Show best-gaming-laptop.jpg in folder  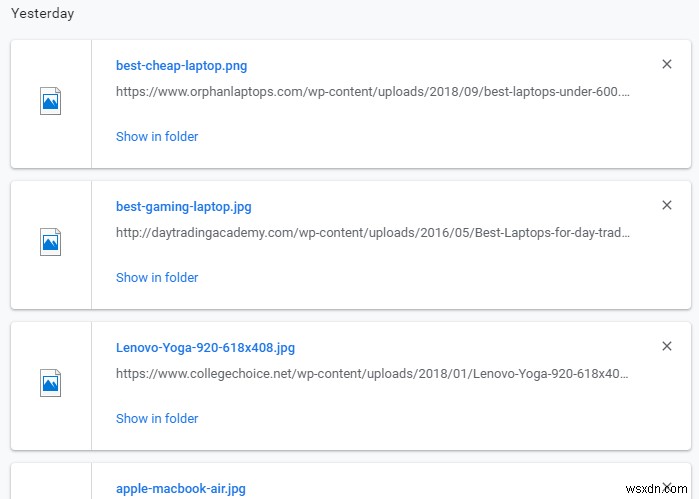[157, 277]
